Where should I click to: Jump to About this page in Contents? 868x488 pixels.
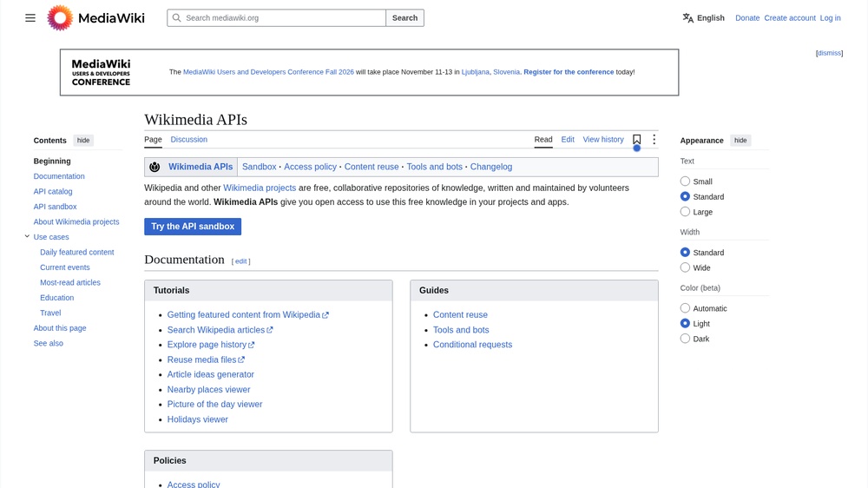60,328
